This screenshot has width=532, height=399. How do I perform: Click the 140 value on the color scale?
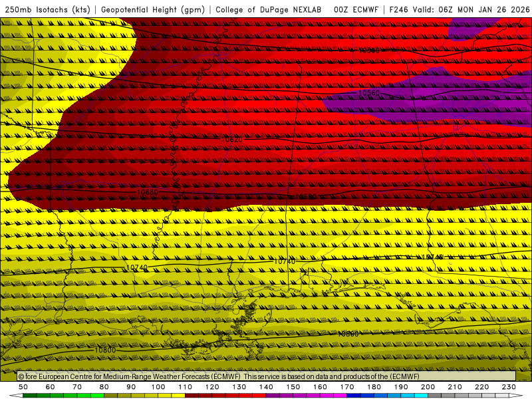[266, 387]
